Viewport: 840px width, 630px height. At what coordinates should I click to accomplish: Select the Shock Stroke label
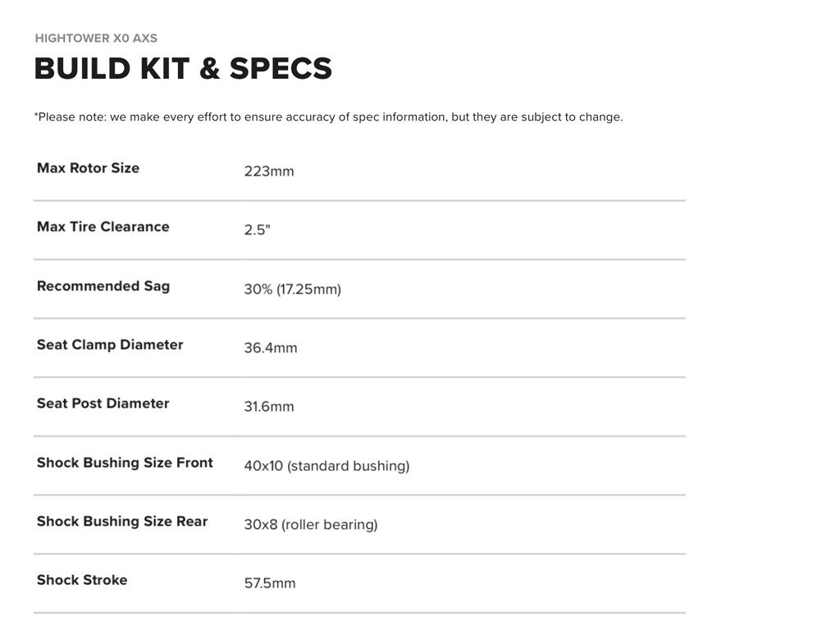pos(82,580)
